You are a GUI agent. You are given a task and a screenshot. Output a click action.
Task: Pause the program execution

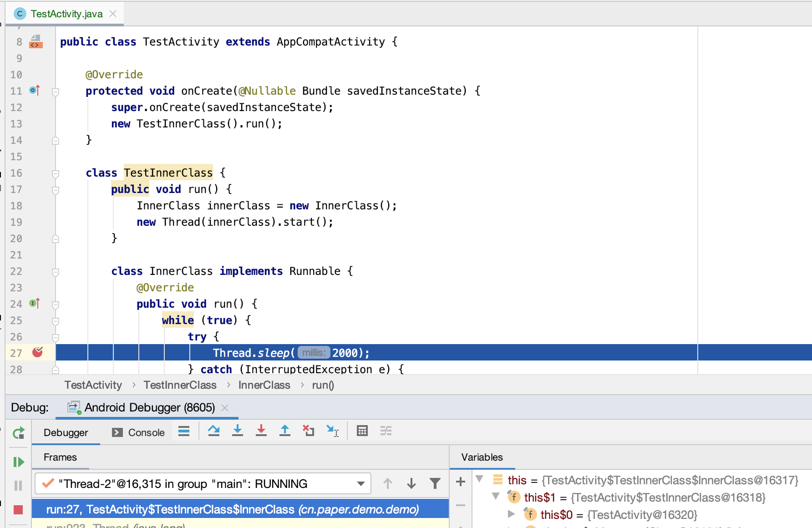click(x=18, y=486)
